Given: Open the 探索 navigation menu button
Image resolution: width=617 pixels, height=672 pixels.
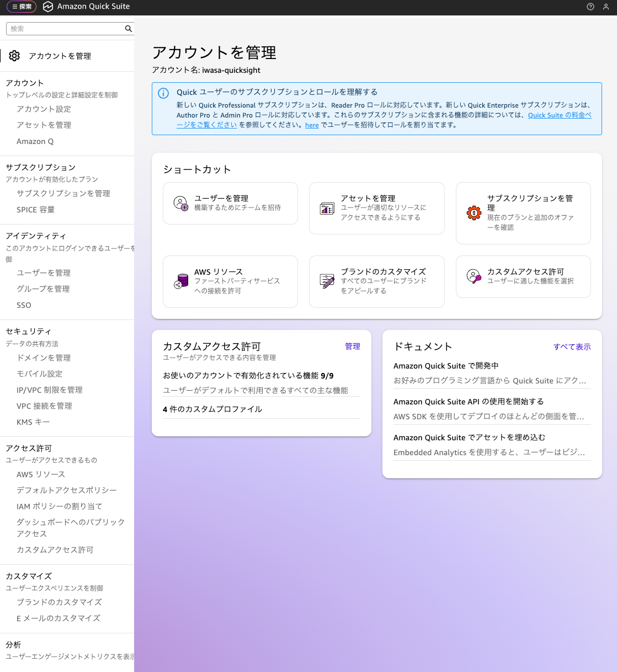Looking at the screenshot, I should tap(22, 7).
